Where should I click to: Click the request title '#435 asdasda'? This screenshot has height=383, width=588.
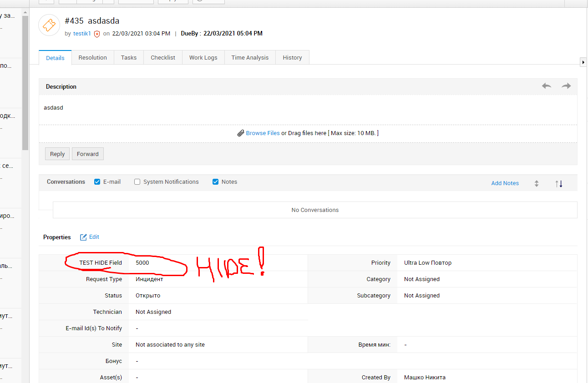click(92, 21)
